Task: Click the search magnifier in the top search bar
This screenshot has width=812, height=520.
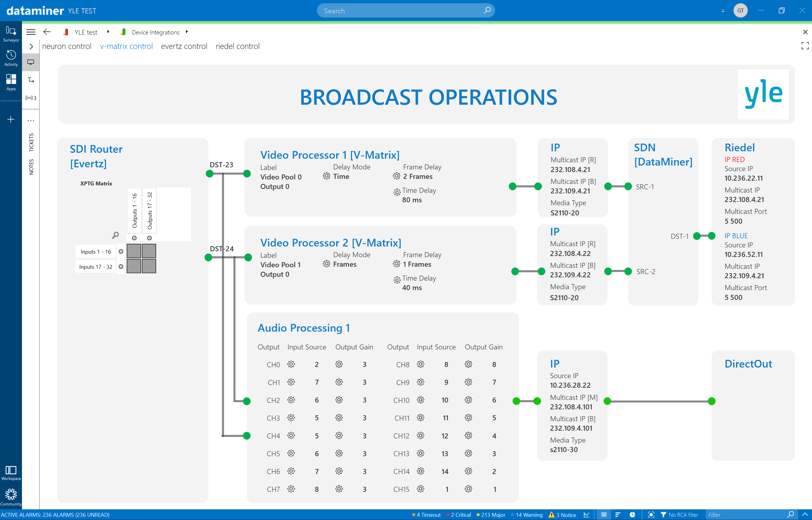Action: 487,10
